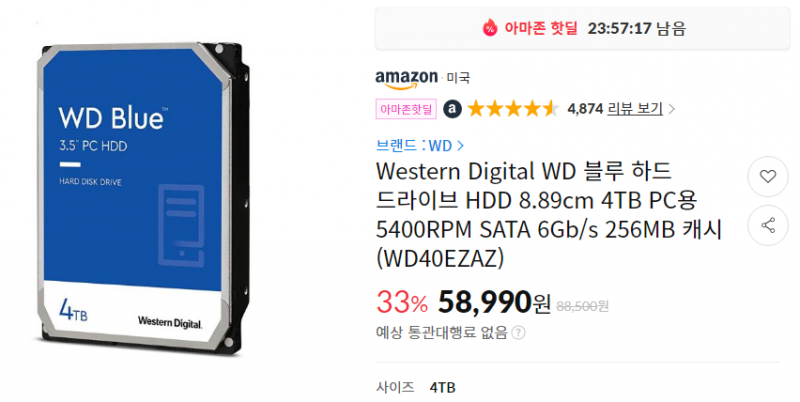Click the product title Western Digital WD 블루
800x402 pixels.
point(549,215)
